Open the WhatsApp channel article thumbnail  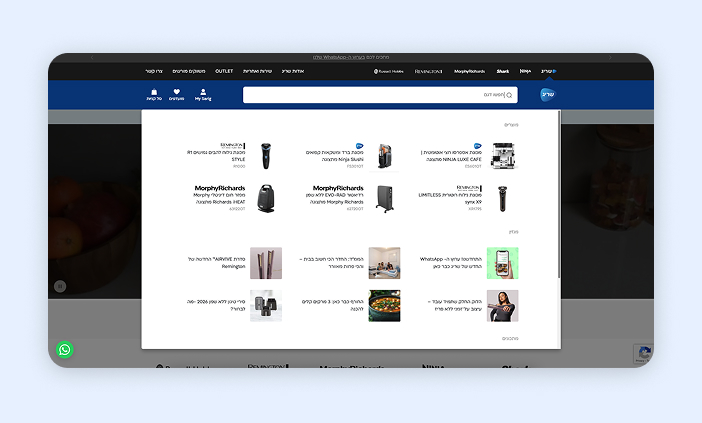tap(502, 263)
